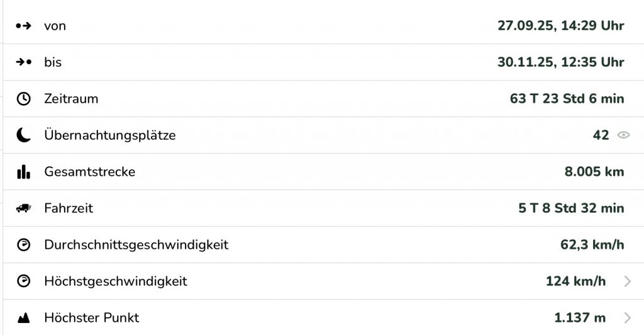Click the start date 27.09.25, 14:29 Uhr

(x=560, y=26)
